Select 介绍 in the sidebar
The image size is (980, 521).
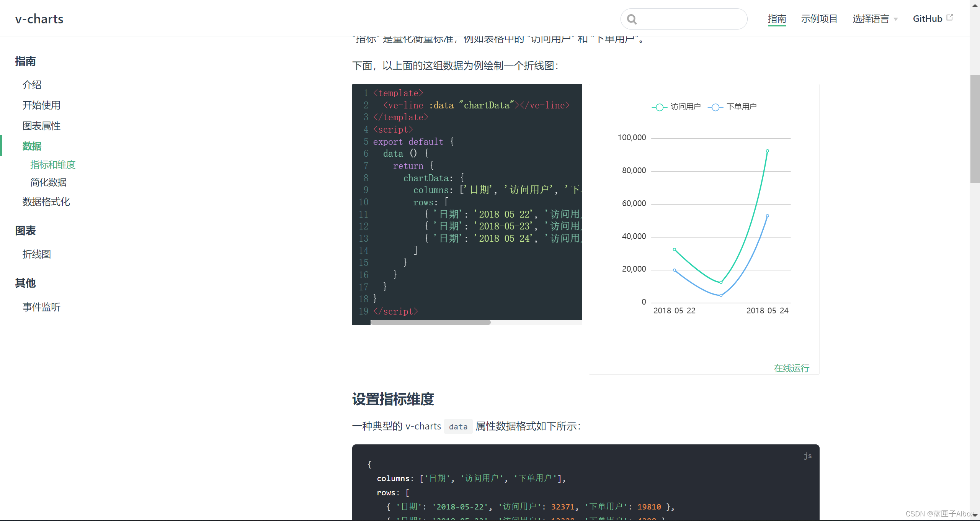(32, 85)
